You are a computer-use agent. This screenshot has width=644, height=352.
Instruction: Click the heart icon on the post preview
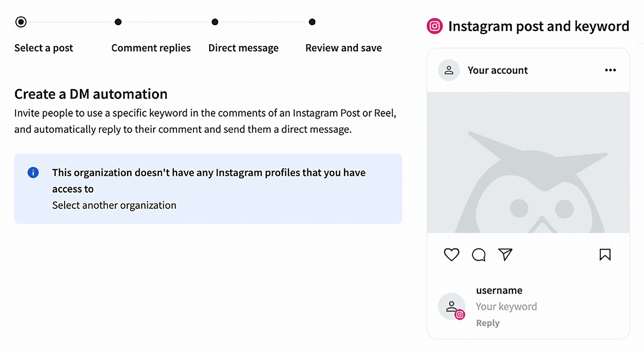coord(452,255)
